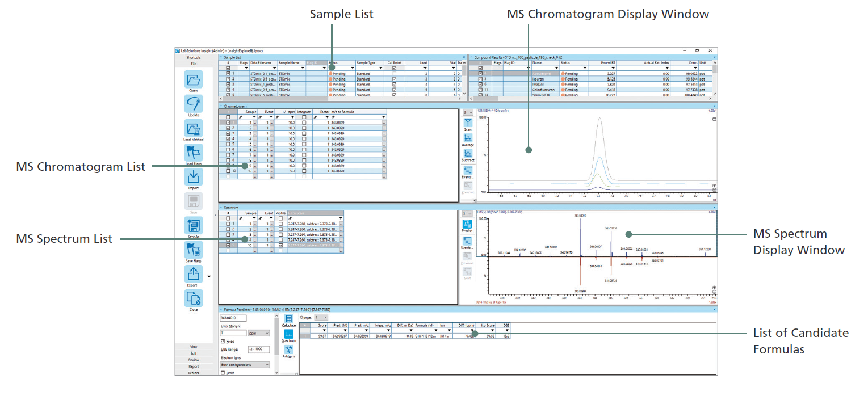Click the Export button in the sidebar

click(194, 275)
